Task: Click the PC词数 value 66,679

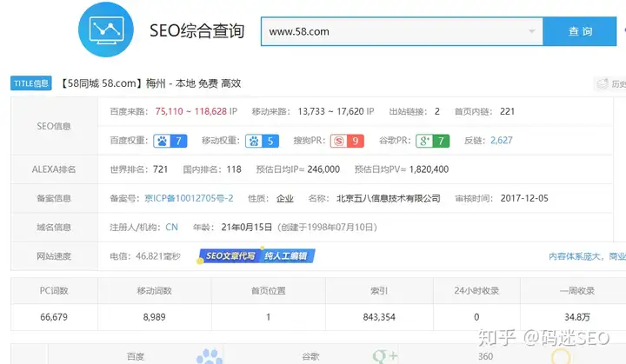Action: tap(54, 317)
